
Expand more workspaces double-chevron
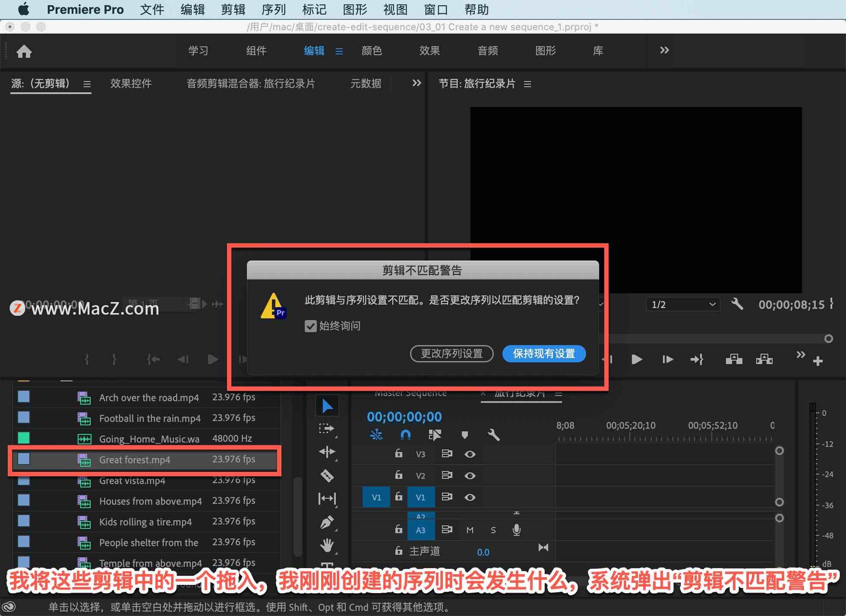(664, 50)
